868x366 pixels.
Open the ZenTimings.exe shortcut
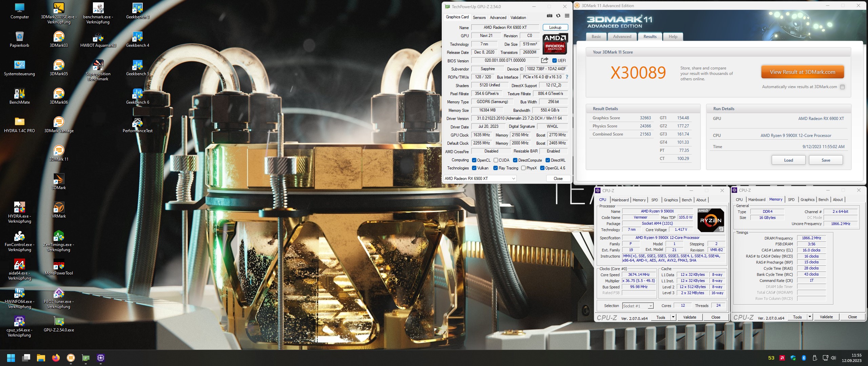59,241
